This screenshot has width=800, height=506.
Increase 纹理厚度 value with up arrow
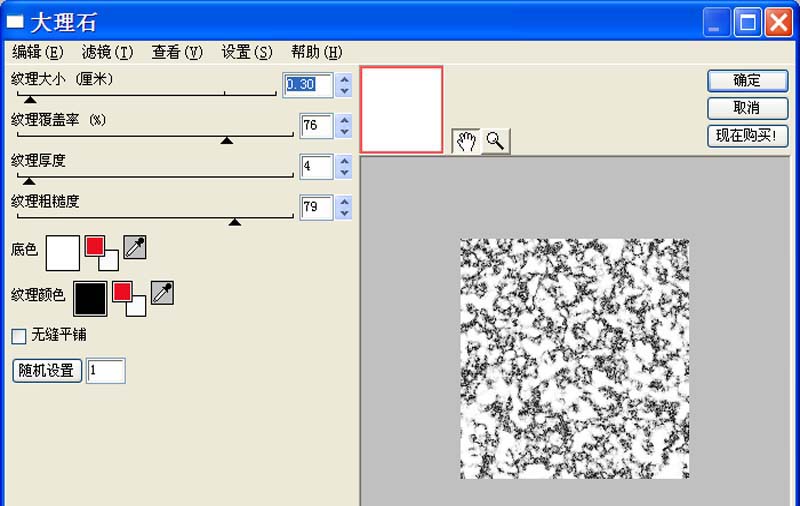click(x=344, y=160)
